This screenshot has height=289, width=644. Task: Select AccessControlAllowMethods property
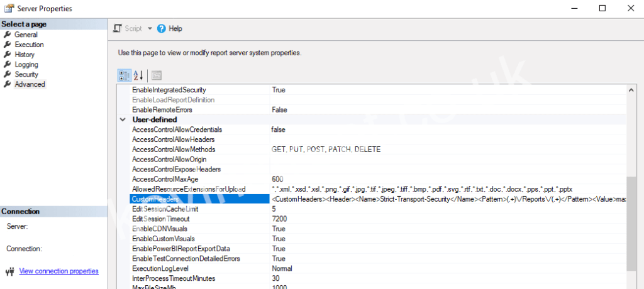pos(174,150)
